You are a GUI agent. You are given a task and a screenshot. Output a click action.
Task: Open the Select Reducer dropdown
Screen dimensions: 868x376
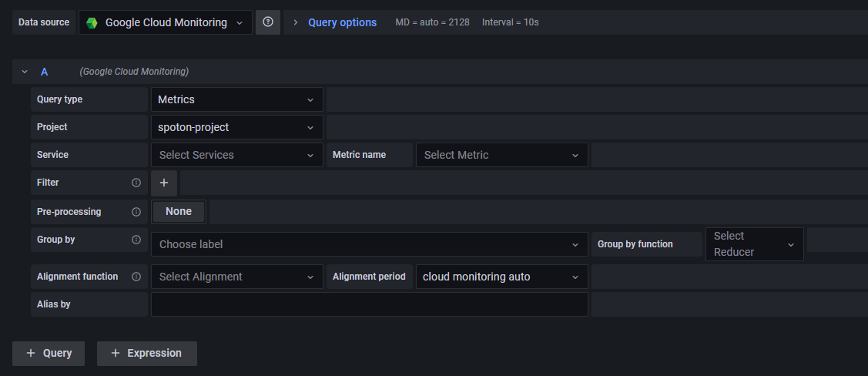point(755,244)
